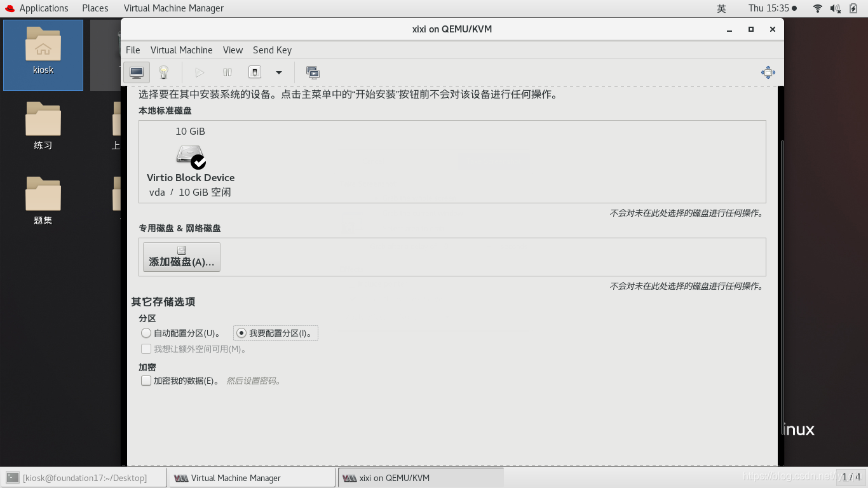Click the 添加磁盘(A)... button
The height and width of the screenshot is (488, 868).
pyautogui.click(x=182, y=257)
